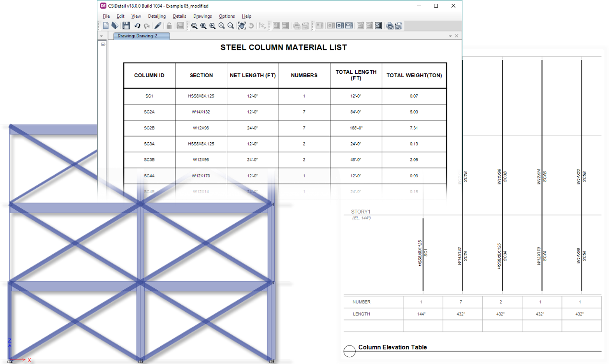Open the Edit menu
This screenshot has height=364, width=609.
tap(120, 16)
